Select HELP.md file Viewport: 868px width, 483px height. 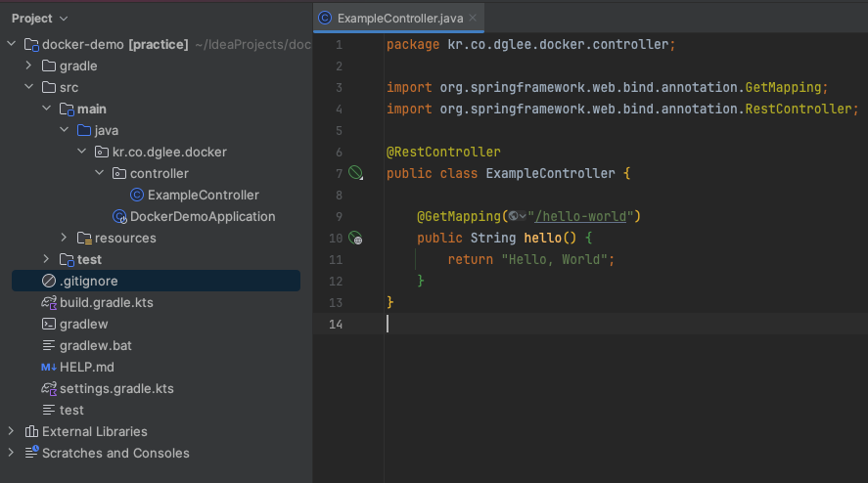point(87,368)
